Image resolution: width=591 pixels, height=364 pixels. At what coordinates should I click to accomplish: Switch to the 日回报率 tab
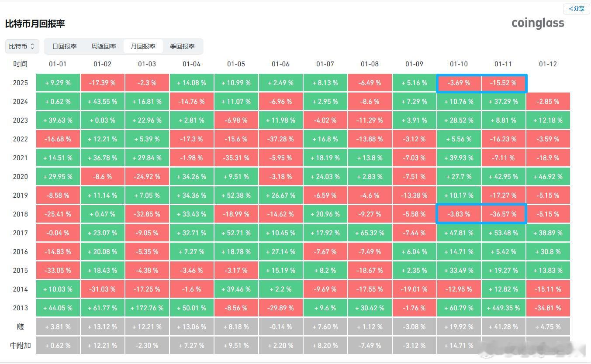tap(65, 46)
